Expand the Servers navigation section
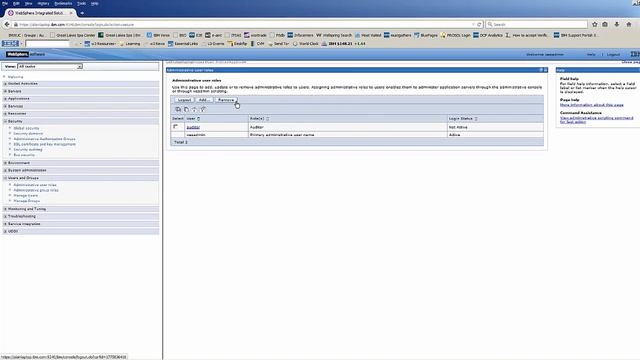The height and width of the screenshot is (360, 640). click(5, 91)
